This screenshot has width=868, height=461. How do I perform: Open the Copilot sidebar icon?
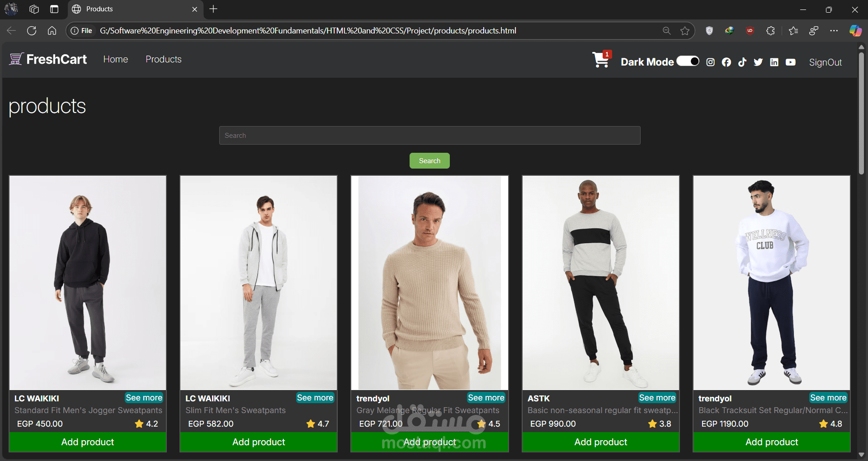tap(855, 31)
